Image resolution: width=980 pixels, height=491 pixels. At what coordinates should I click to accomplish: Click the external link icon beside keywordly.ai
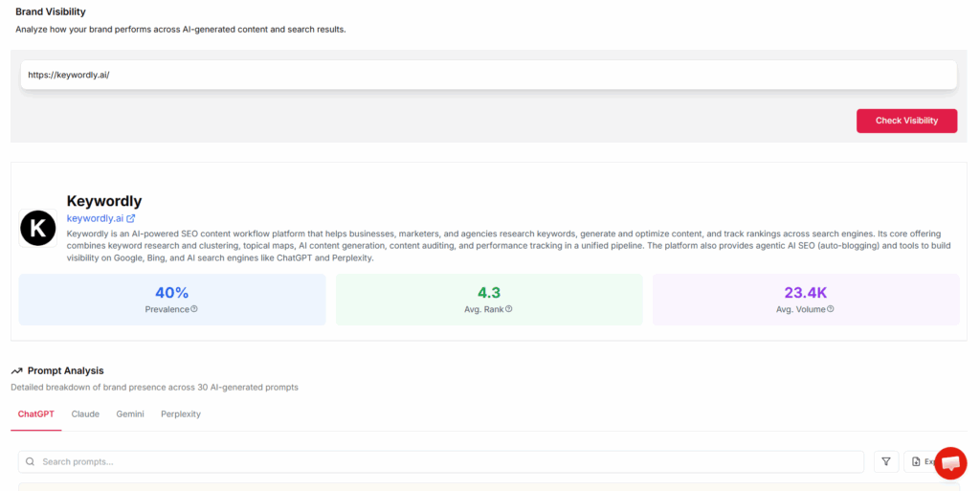(131, 218)
